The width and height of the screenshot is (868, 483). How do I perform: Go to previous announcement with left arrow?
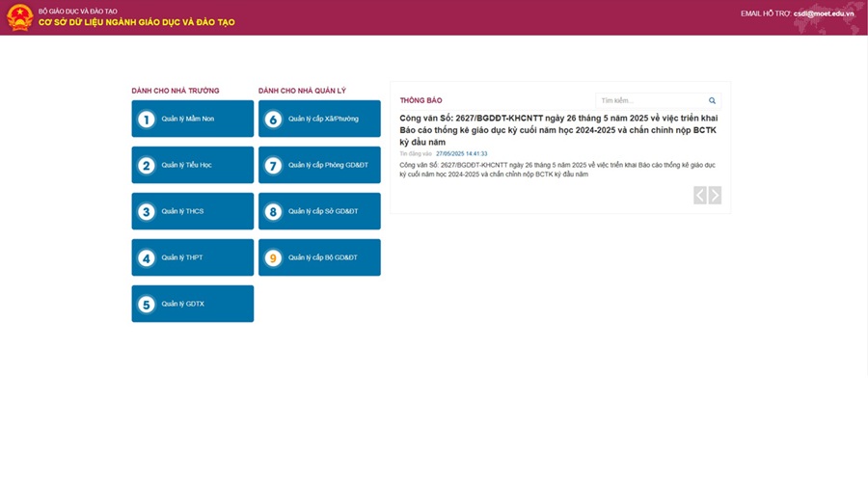(700, 196)
